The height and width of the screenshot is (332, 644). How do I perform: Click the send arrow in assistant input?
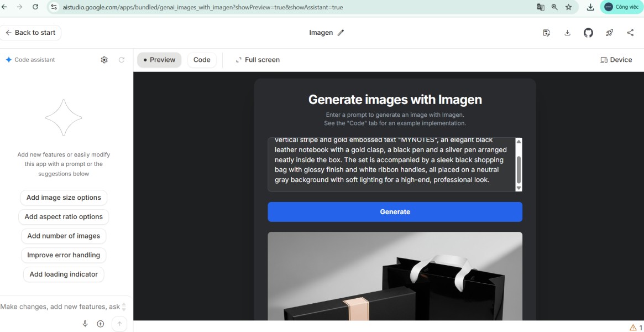[119, 323]
